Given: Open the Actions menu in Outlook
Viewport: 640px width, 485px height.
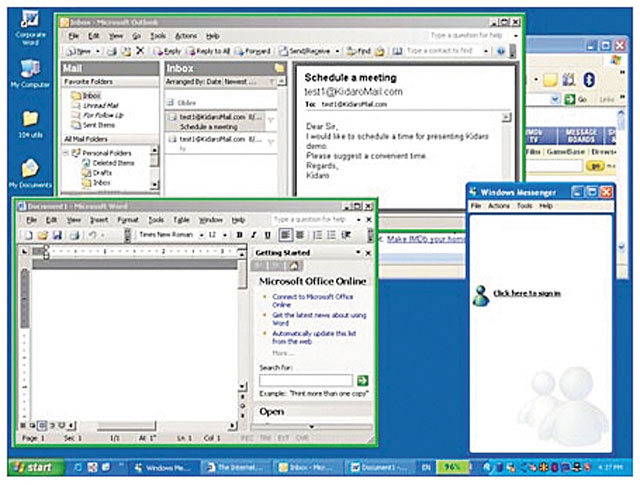Looking at the screenshot, I should click(186, 36).
